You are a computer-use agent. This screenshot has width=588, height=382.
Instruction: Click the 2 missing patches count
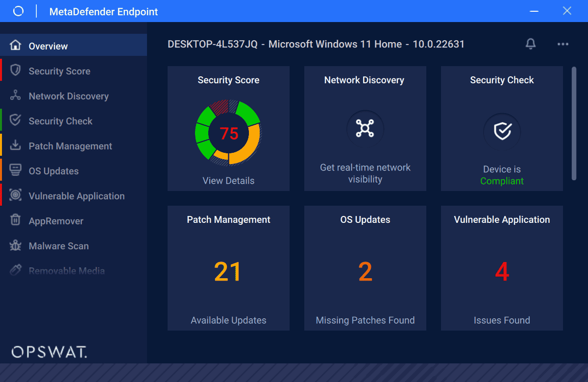365,272
